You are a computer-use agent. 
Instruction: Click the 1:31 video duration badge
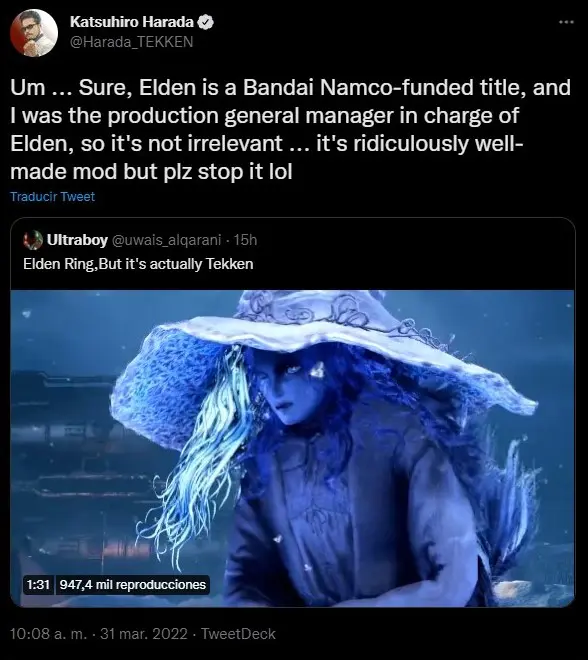(x=38, y=585)
